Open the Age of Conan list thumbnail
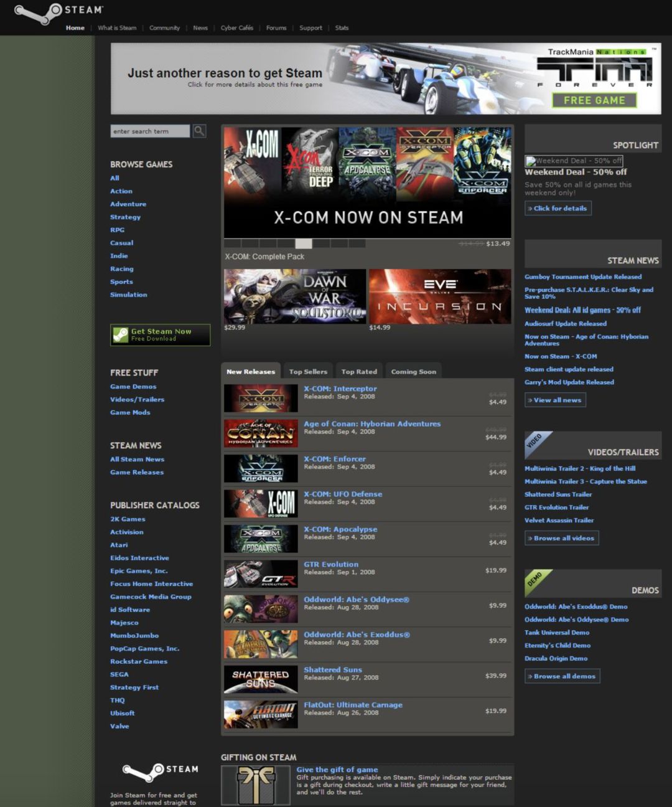Screen dimensions: 672x807 [x=261, y=433]
